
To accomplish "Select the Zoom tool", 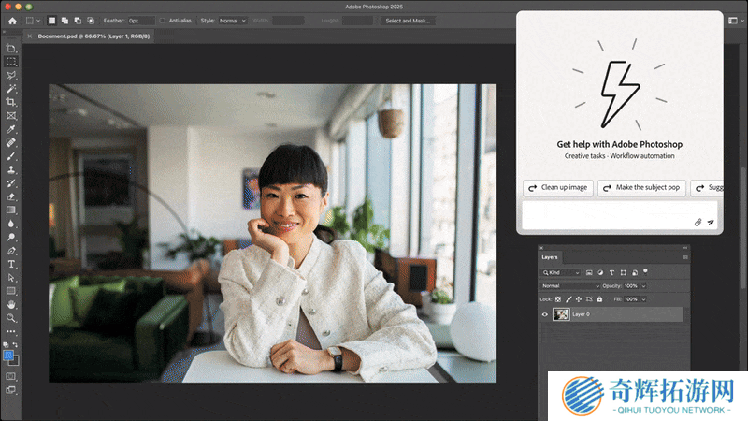I will click(x=12, y=317).
